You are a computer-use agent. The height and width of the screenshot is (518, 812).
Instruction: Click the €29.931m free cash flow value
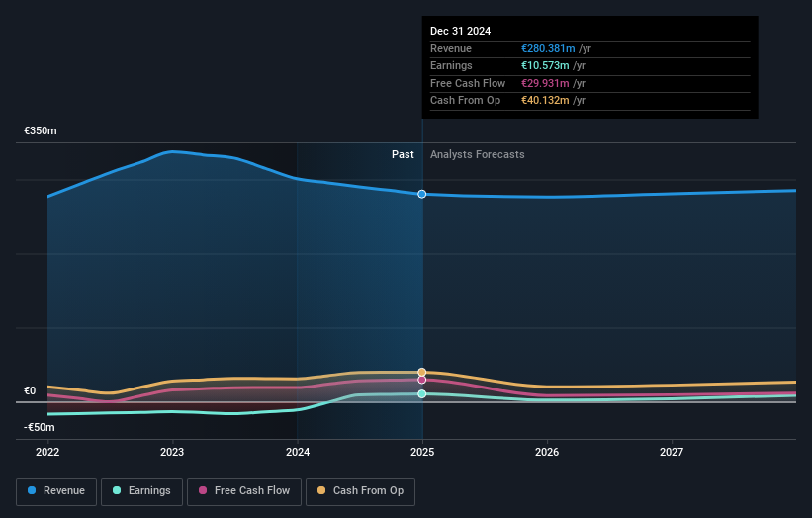point(545,83)
